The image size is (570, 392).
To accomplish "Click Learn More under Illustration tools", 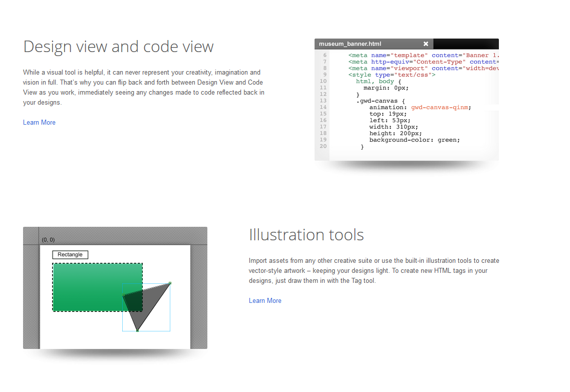I will point(265,300).
